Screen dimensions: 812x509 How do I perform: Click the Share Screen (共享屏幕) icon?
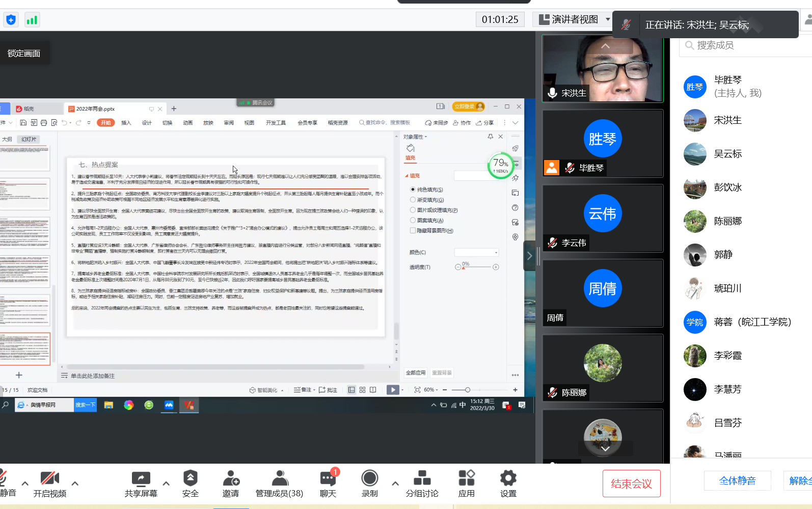tap(141, 479)
